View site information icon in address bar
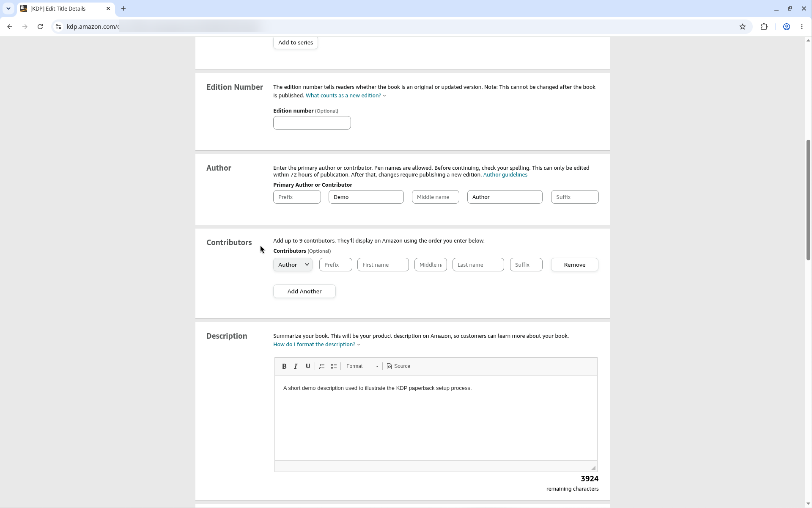 click(x=58, y=27)
